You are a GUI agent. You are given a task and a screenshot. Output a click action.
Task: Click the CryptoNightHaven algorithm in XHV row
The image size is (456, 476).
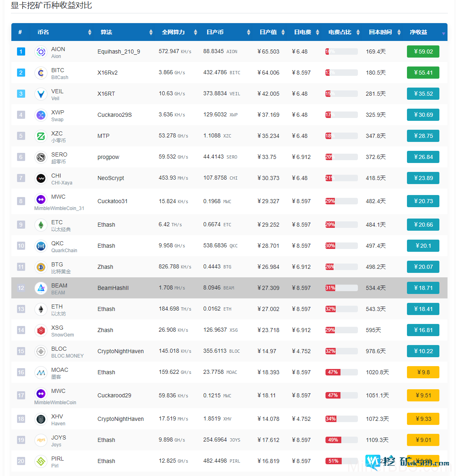[x=120, y=419]
